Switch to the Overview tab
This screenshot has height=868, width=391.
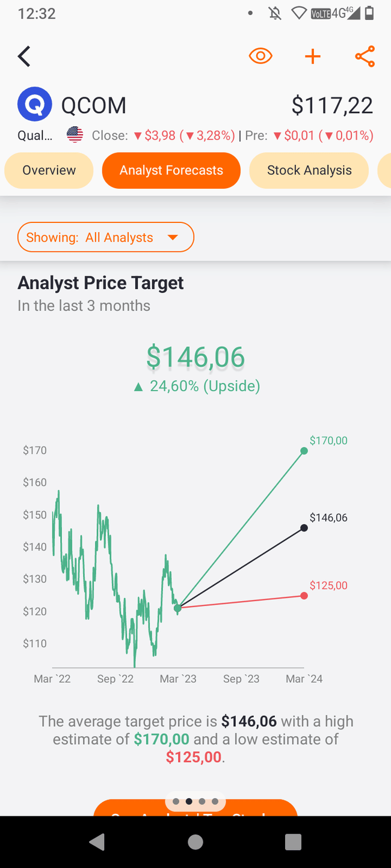tap(49, 171)
